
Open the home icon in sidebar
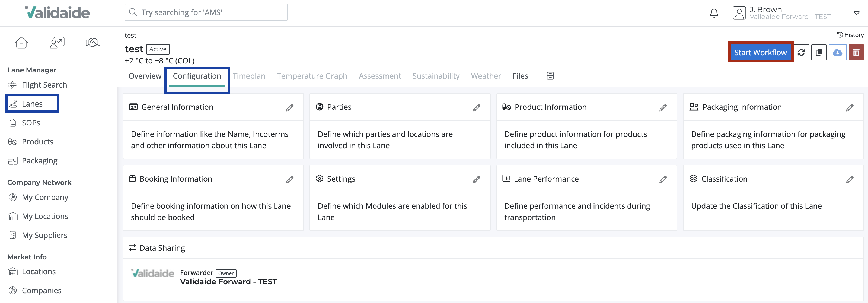[x=21, y=43]
